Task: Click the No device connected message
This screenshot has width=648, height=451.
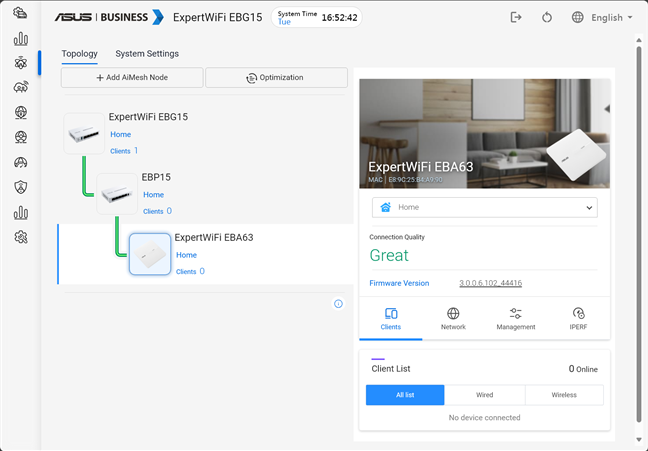Action: coord(484,418)
